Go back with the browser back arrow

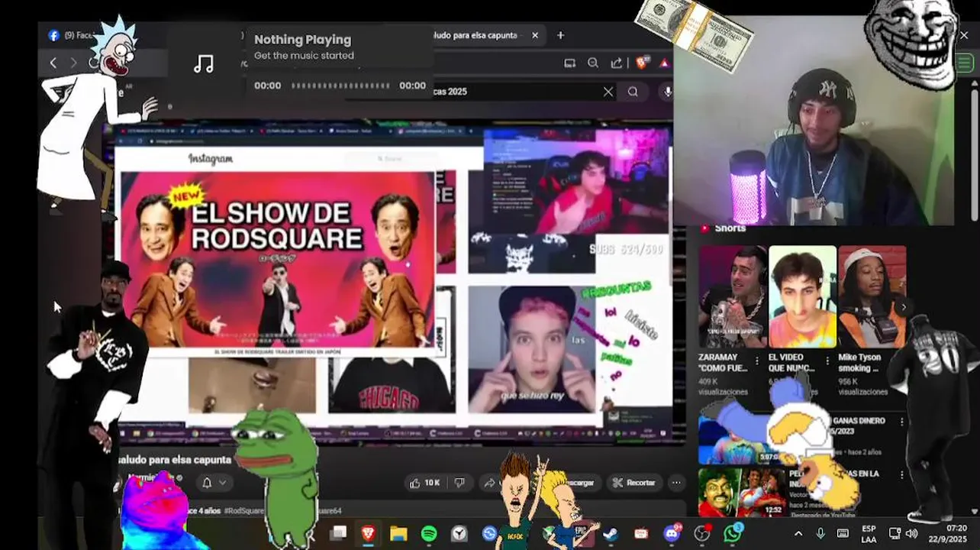point(53,63)
